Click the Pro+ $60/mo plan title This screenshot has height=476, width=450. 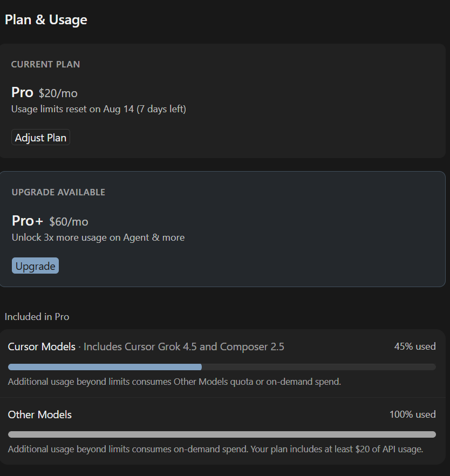click(50, 221)
